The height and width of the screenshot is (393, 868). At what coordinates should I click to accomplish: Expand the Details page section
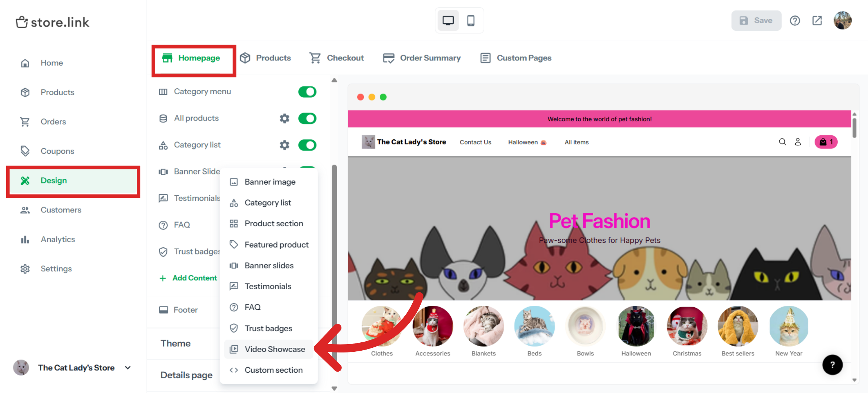pyautogui.click(x=186, y=375)
